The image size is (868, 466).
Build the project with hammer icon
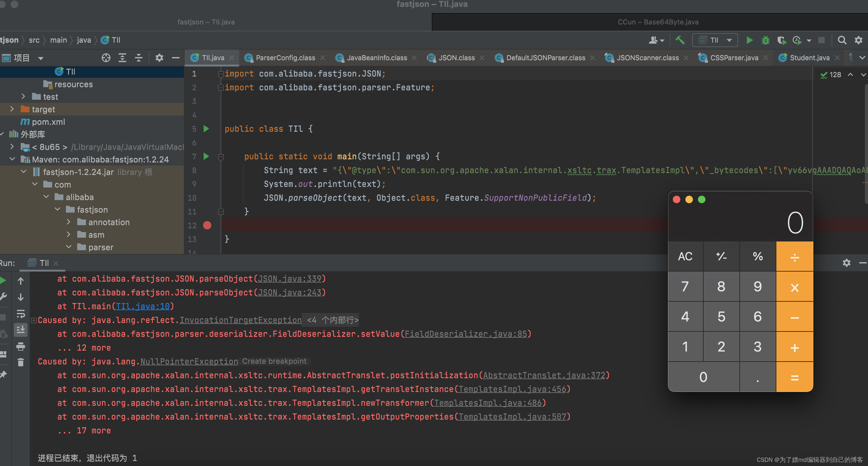(680, 40)
